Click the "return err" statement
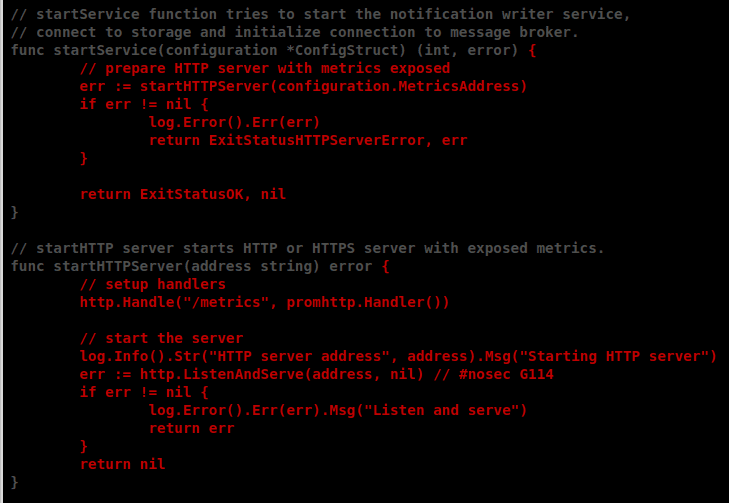Image resolution: width=729 pixels, height=503 pixels. (191, 428)
